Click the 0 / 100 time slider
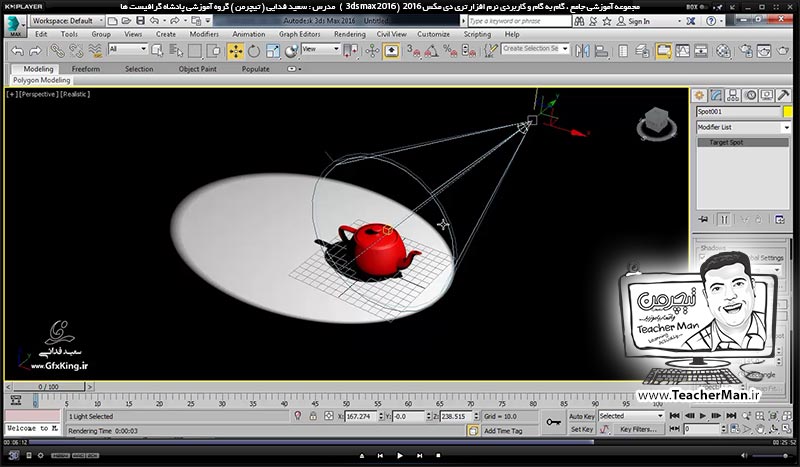 [x=48, y=387]
